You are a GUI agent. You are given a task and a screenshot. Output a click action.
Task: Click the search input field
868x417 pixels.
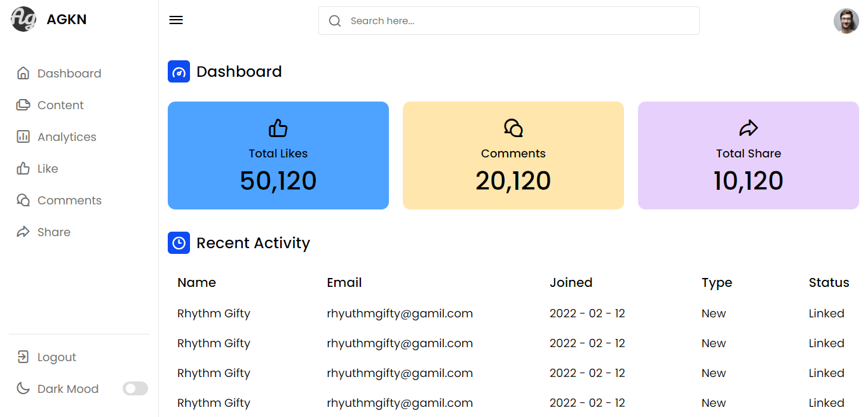click(508, 20)
